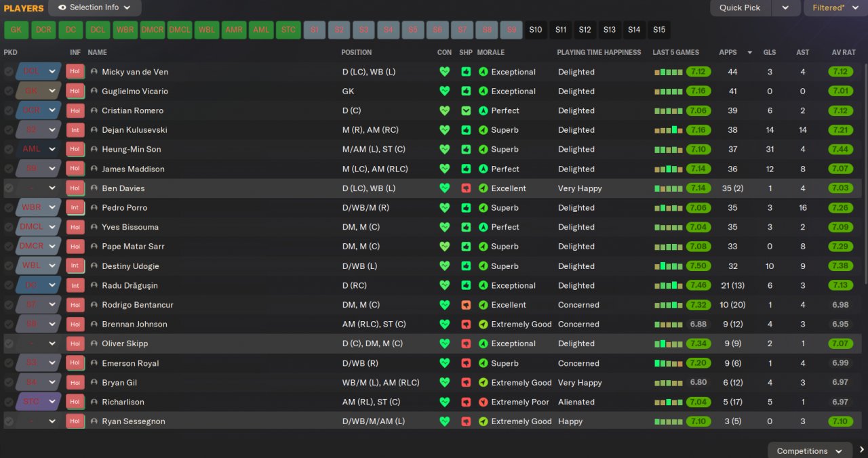
Task: Click condition heart for Emerson Royal
Action: tap(445, 363)
